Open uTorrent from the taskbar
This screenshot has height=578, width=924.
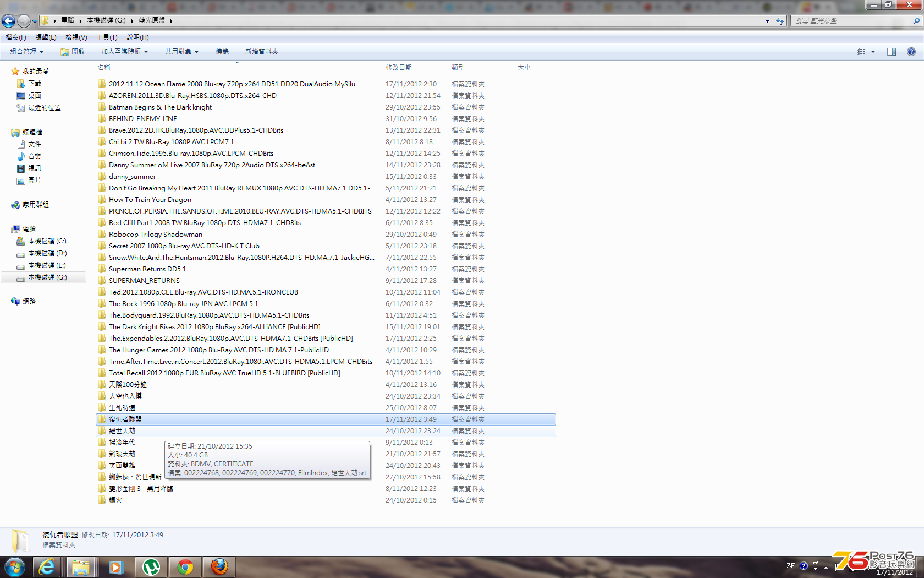(x=151, y=567)
